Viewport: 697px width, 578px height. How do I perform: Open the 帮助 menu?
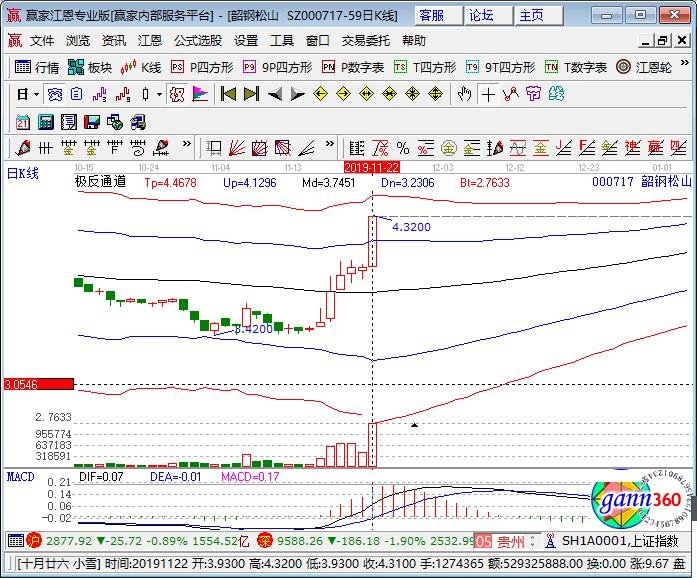pos(414,41)
